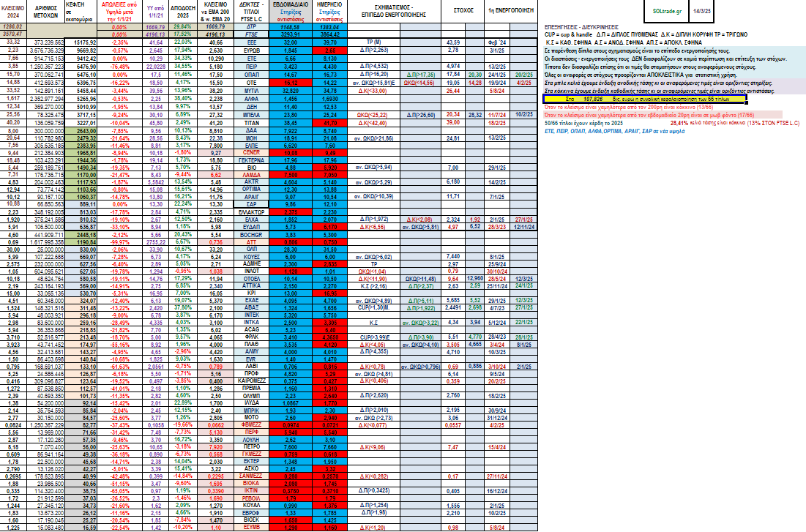Viewport: 806px width, 532px height.
Task: Click the market cap cell 15175,92
Action: pyautogui.click(x=81, y=42)
